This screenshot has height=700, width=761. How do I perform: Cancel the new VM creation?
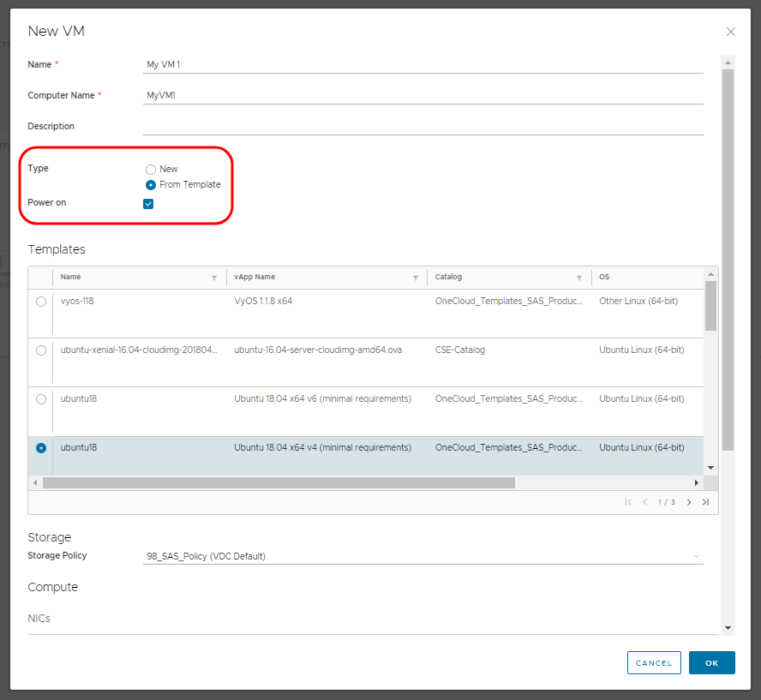pos(654,663)
